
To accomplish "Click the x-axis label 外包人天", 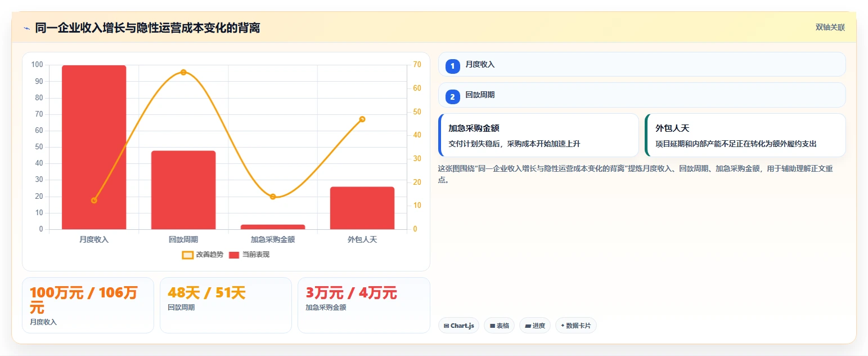I will [x=362, y=239].
